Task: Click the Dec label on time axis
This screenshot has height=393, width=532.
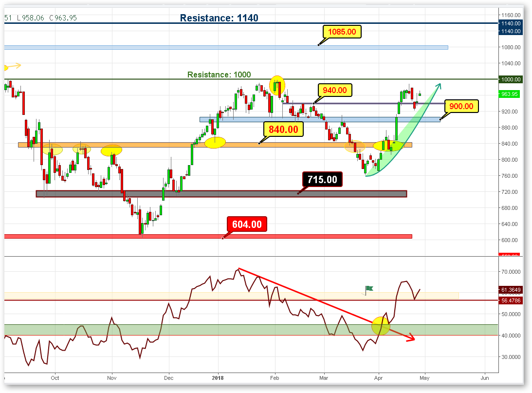Action: coord(168,378)
